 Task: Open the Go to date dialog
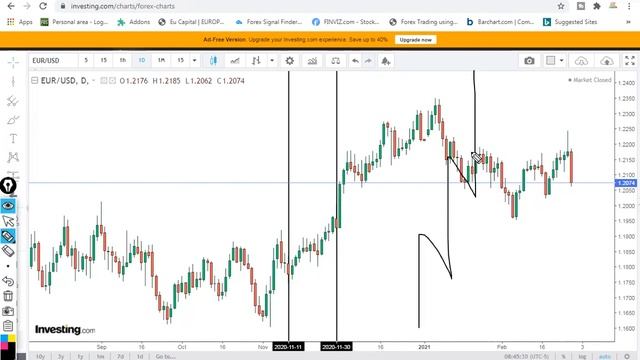tap(165, 356)
